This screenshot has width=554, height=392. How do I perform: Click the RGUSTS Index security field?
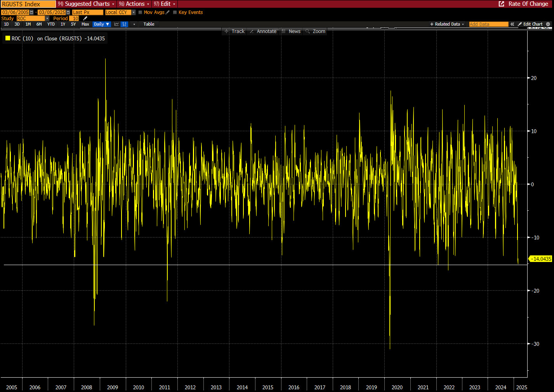click(x=28, y=4)
